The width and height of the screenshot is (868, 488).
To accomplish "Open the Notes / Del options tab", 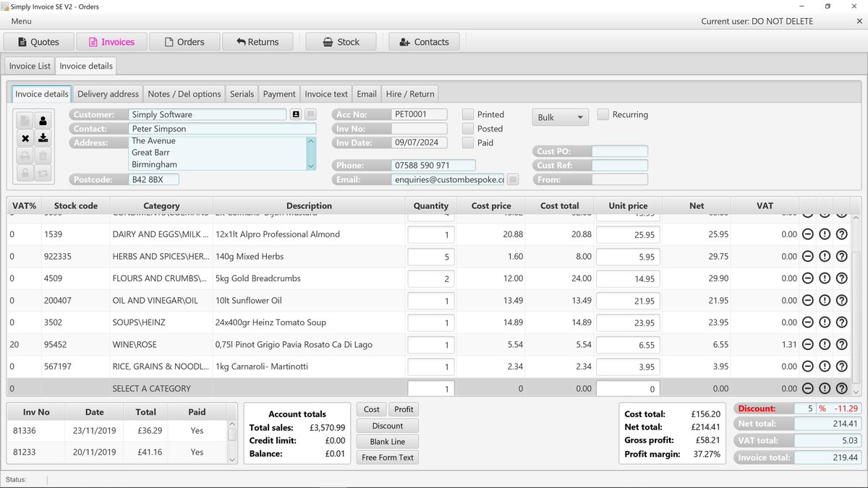I will pyautogui.click(x=184, y=94).
